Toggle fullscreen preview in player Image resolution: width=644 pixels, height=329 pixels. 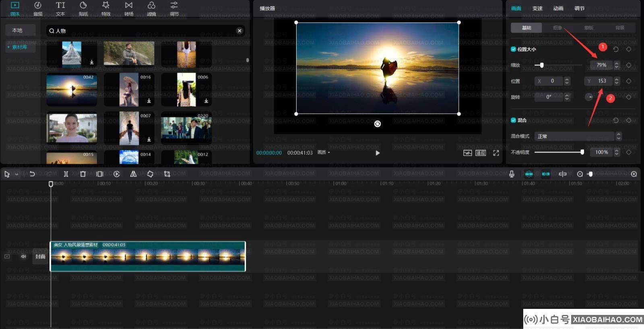click(x=496, y=153)
